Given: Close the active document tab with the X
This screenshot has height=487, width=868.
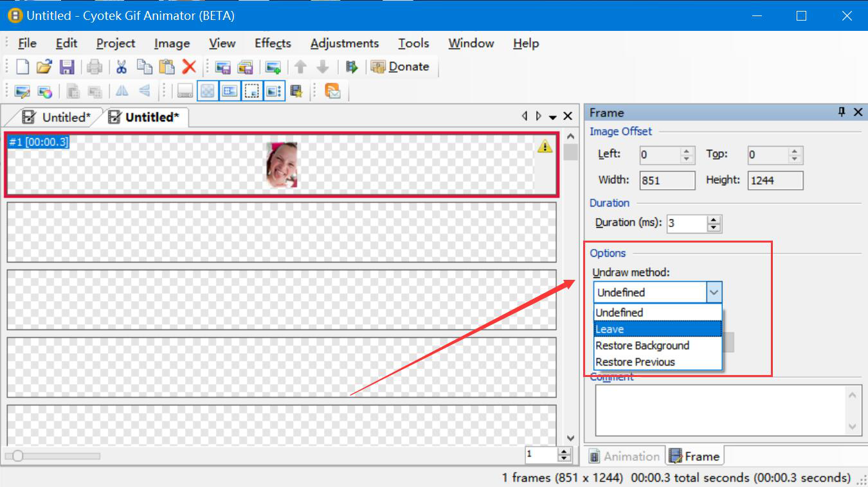Looking at the screenshot, I should [x=568, y=116].
